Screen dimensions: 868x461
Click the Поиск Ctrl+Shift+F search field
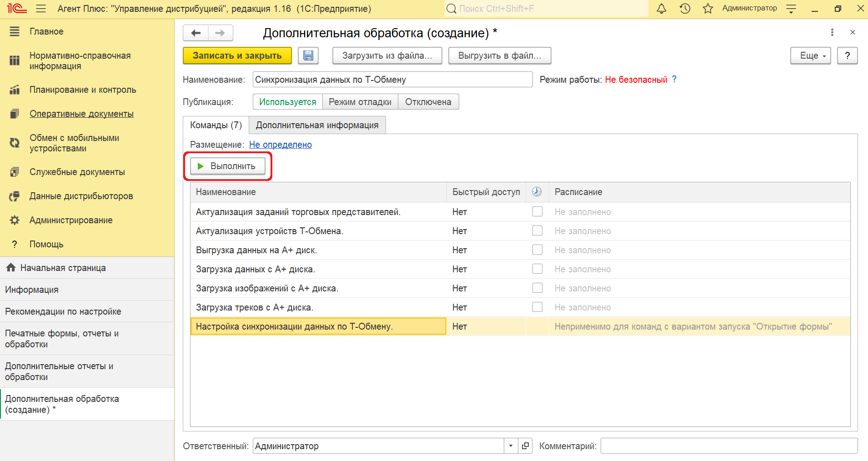546,9
